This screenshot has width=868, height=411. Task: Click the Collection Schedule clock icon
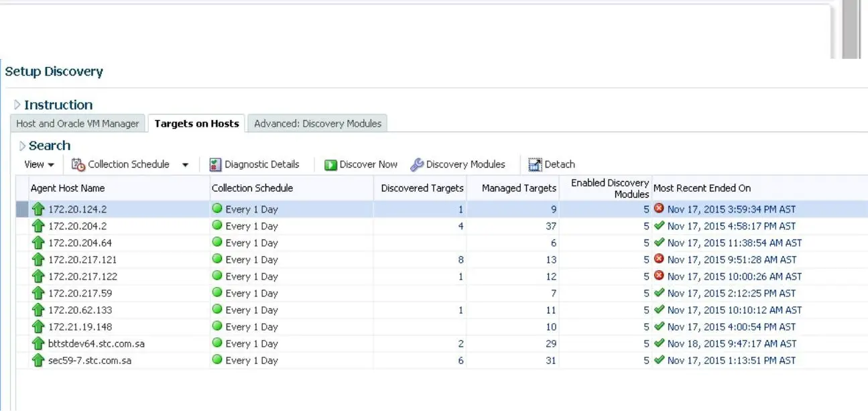point(78,164)
